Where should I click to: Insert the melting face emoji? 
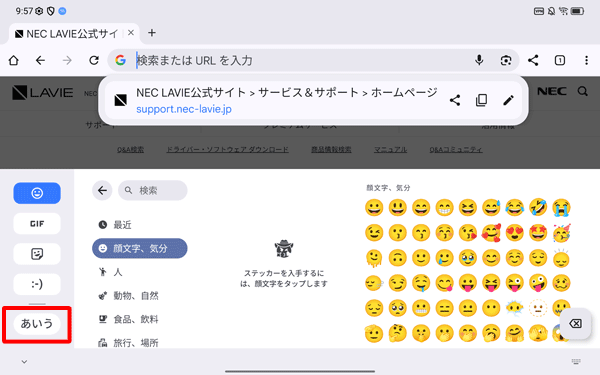(x=374, y=258)
